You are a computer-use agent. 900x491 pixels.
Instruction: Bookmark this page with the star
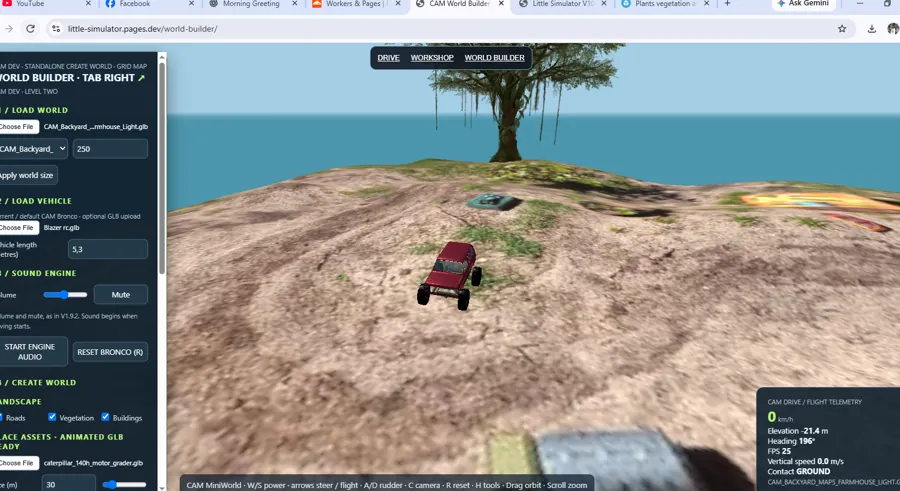[842, 29]
